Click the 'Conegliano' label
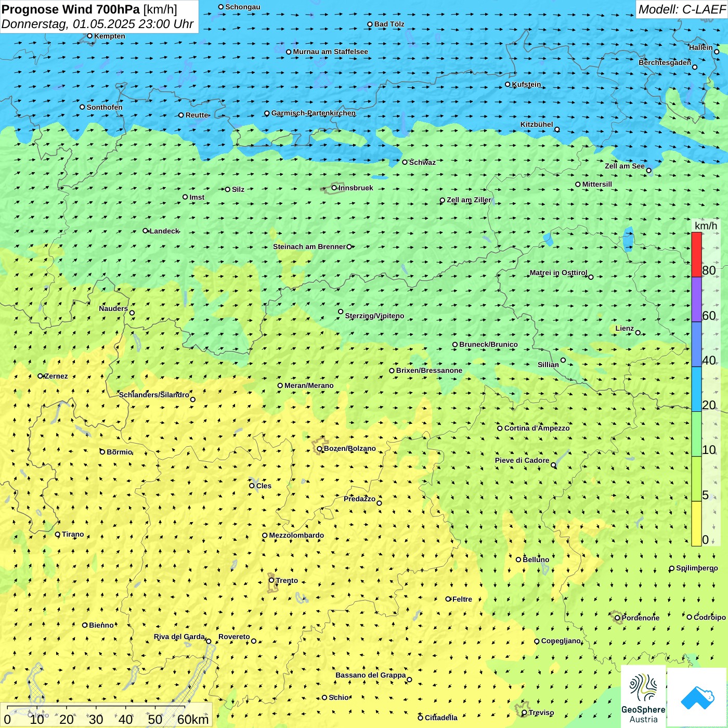This screenshot has height=728, width=728. [561, 641]
